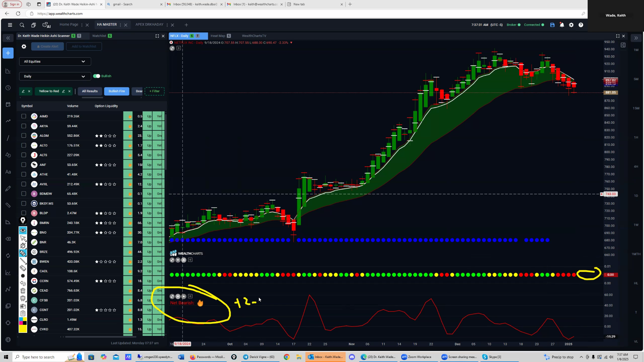Select the arrow pointer annotation tool
This screenshot has height=362, width=644.
click(x=23, y=238)
